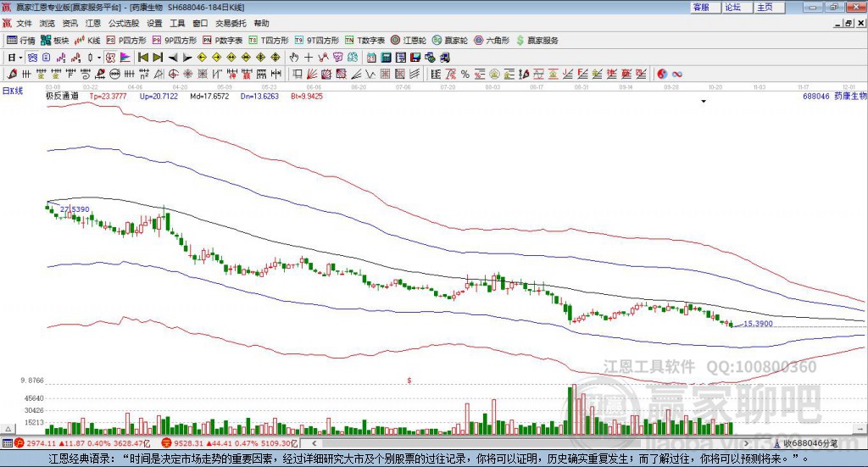868x467 pixels.
Task: Select the percent retracement tool
Action: (x=465, y=74)
